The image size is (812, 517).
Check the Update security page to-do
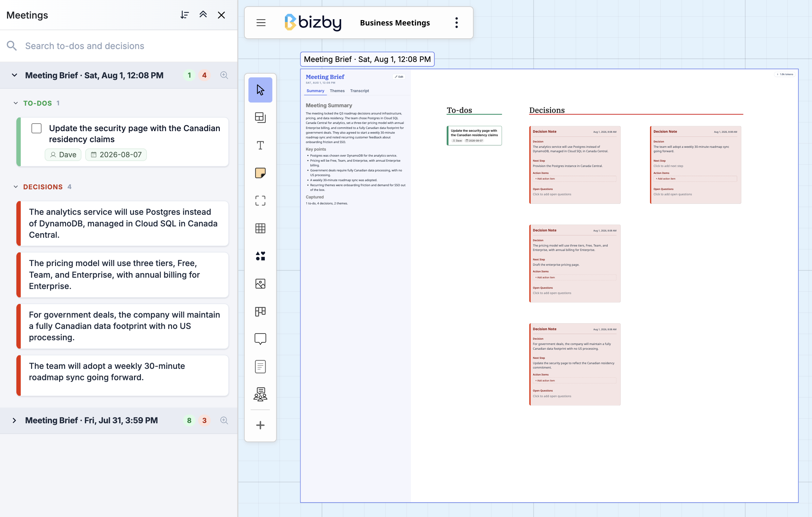click(36, 128)
